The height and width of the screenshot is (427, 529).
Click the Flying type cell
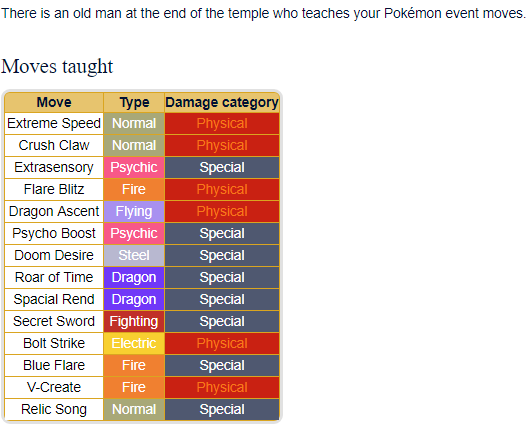pyautogui.click(x=134, y=211)
